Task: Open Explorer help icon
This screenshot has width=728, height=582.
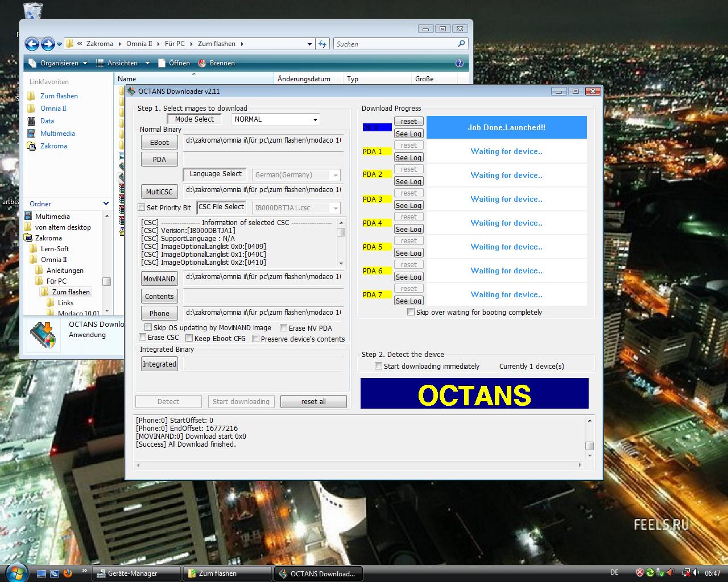Action: pyautogui.click(x=460, y=63)
